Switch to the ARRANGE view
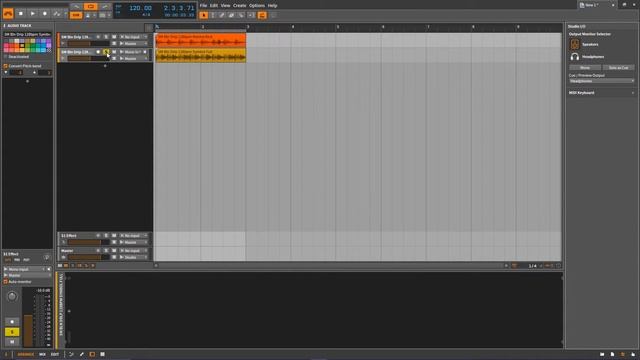The width and height of the screenshot is (640, 360). click(25, 354)
